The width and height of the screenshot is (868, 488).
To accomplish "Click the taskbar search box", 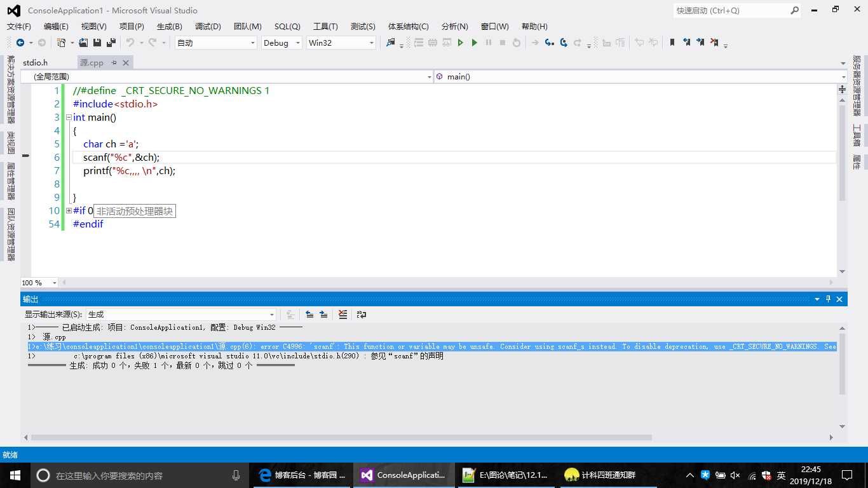I will tap(141, 475).
